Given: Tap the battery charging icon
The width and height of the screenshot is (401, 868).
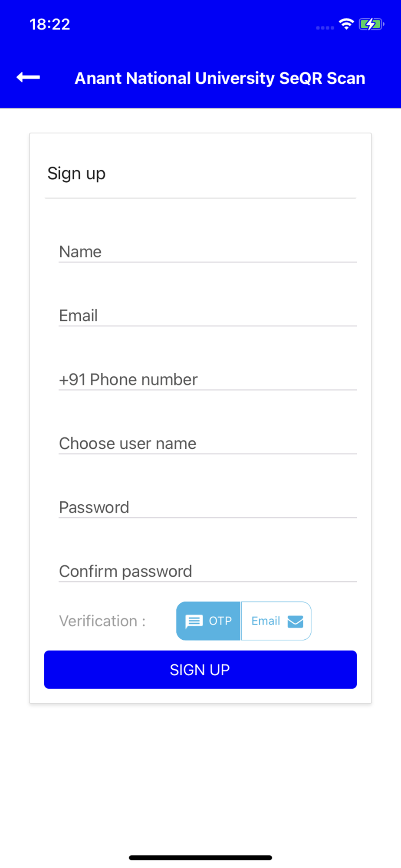Looking at the screenshot, I should [x=371, y=24].
